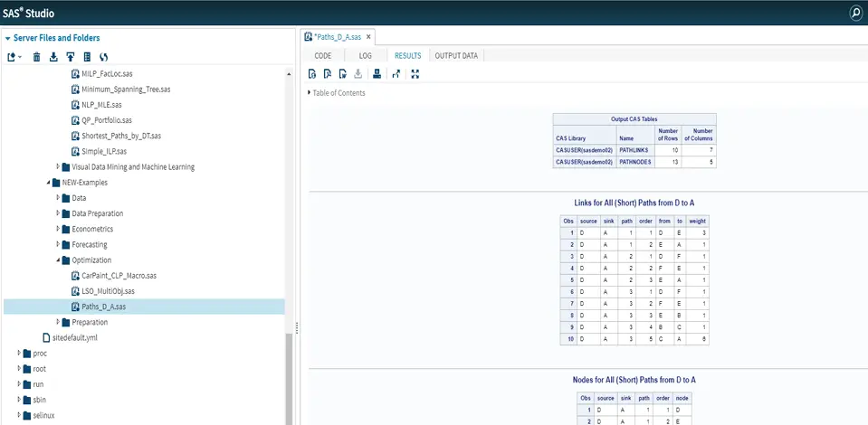
Task: Click the search magnifier icon in header
Action: tap(856, 13)
